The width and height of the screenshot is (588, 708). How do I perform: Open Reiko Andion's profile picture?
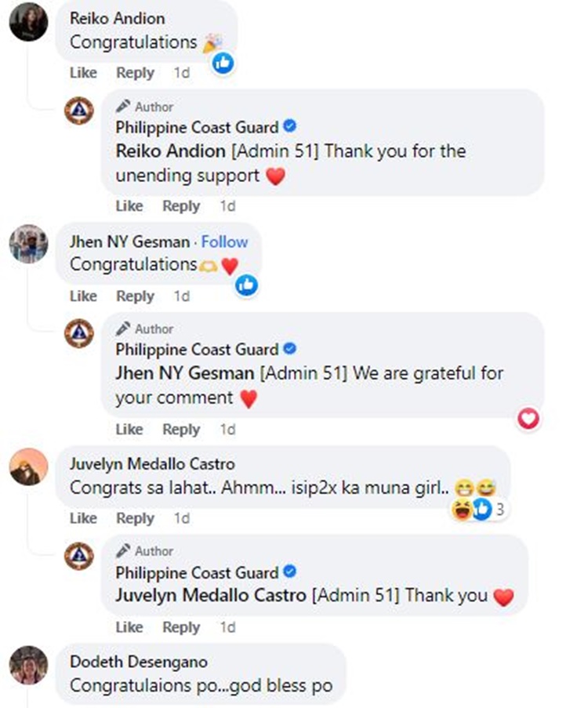coord(29,22)
